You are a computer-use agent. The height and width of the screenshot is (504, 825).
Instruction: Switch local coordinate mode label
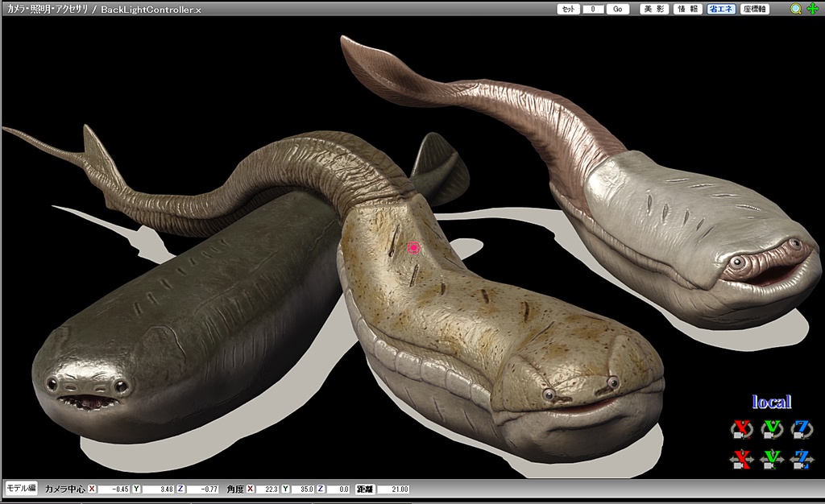click(x=771, y=402)
